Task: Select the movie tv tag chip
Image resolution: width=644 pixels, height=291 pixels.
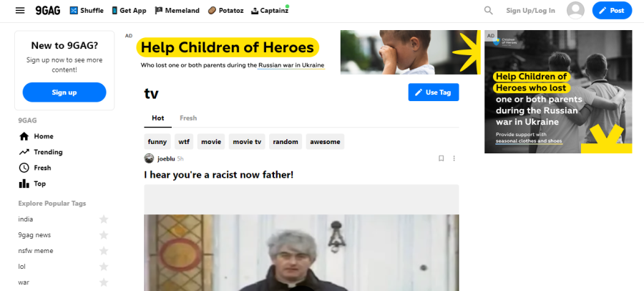Action: (x=247, y=142)
